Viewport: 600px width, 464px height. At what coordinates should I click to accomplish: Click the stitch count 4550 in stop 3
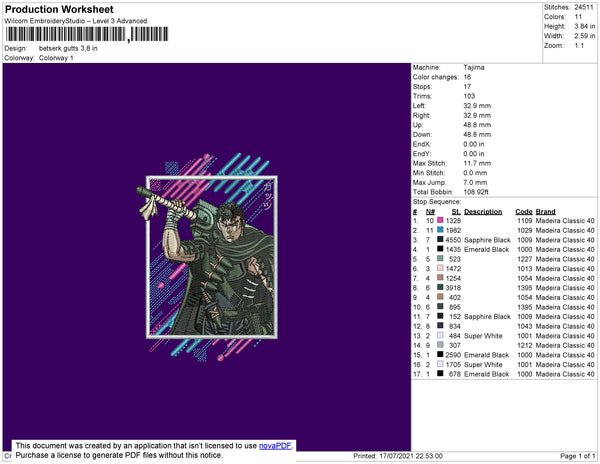pos(453,240)
